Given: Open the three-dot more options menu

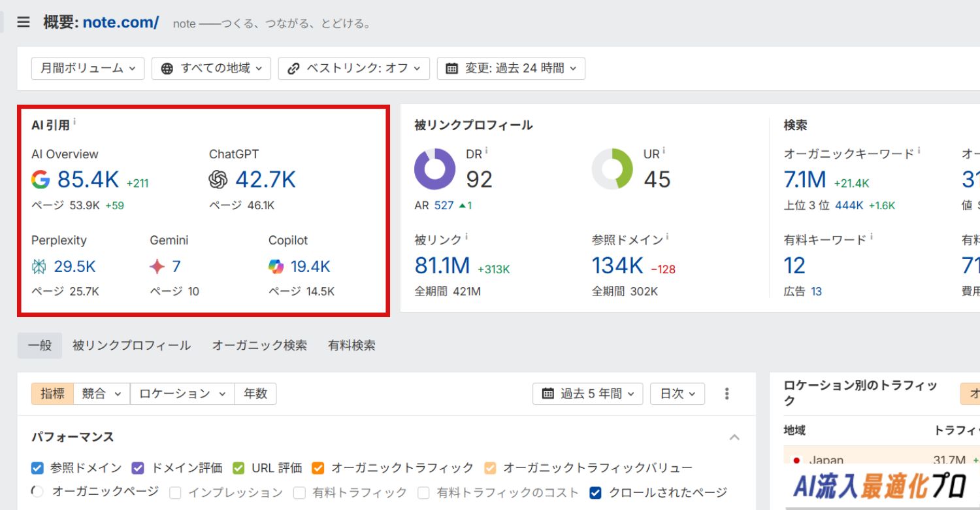Looking at the screenshot, I should [727, 394].
